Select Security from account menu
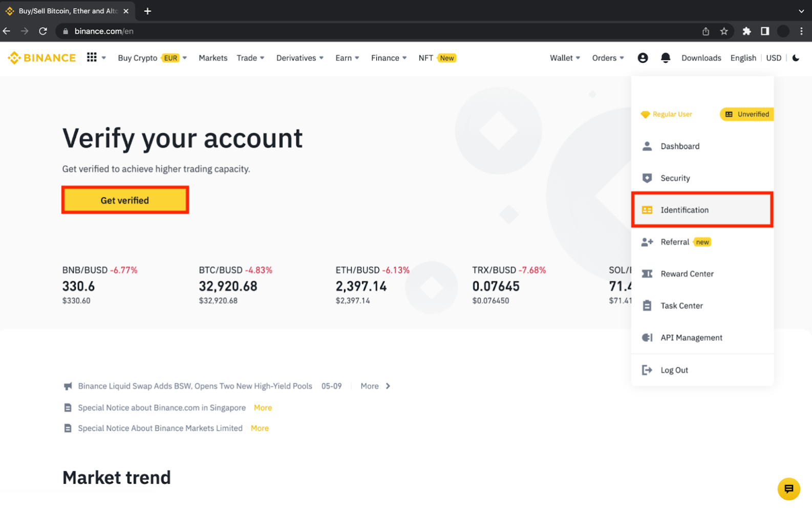This screenshot has width=812, height=518. coord(702,178)
